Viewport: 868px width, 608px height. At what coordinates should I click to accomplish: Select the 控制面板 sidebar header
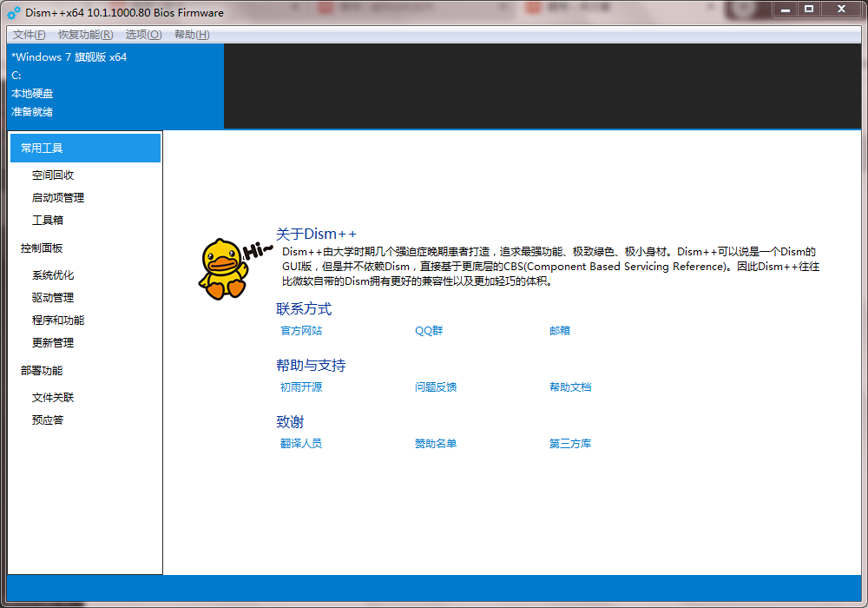42,248
